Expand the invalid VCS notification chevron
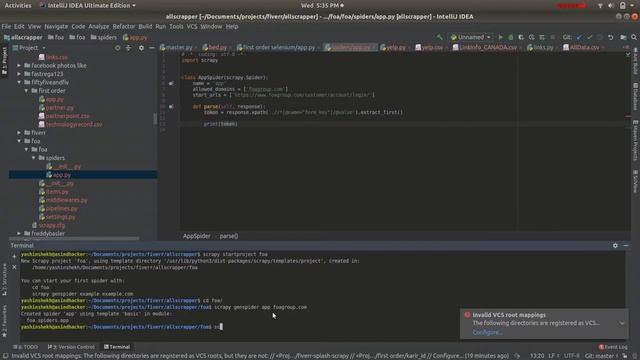This screenshot has height=360, width=640. click(622, 323)
